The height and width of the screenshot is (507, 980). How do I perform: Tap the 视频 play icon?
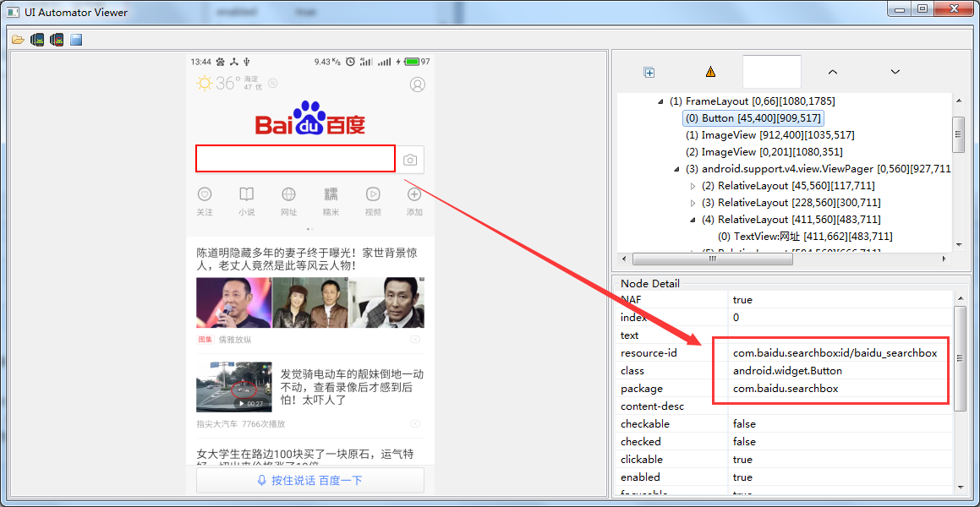pyautogui.click(x=373, y=194)
